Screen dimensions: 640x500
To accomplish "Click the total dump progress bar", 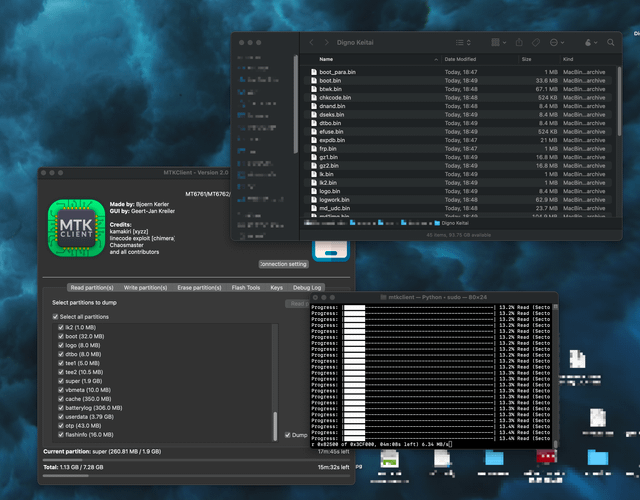I will 196,476.
